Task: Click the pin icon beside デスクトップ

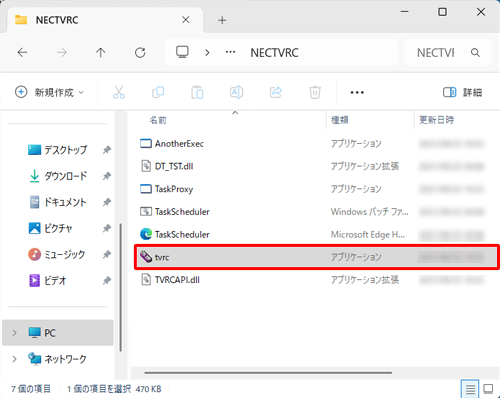Action: (107, 150)
